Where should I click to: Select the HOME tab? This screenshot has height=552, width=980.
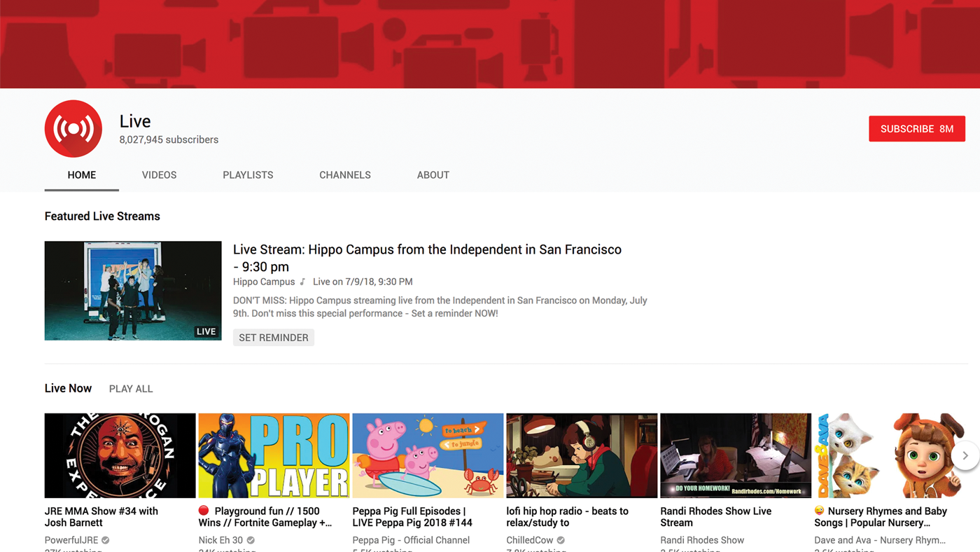[x=81, y=174]
